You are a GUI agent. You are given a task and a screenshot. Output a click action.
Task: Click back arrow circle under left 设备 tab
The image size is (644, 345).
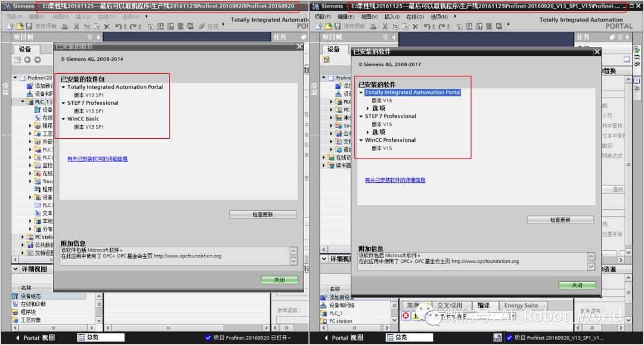point(27,60)
